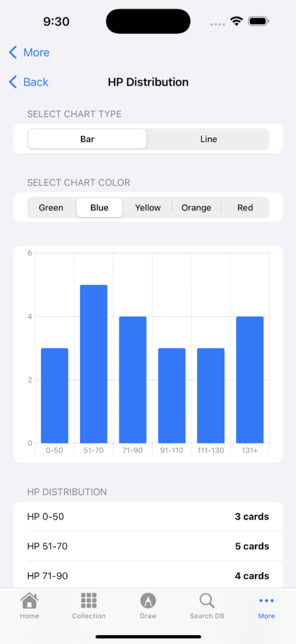
Task: Choose Orange chart color segment
Action: pos(196,208)
